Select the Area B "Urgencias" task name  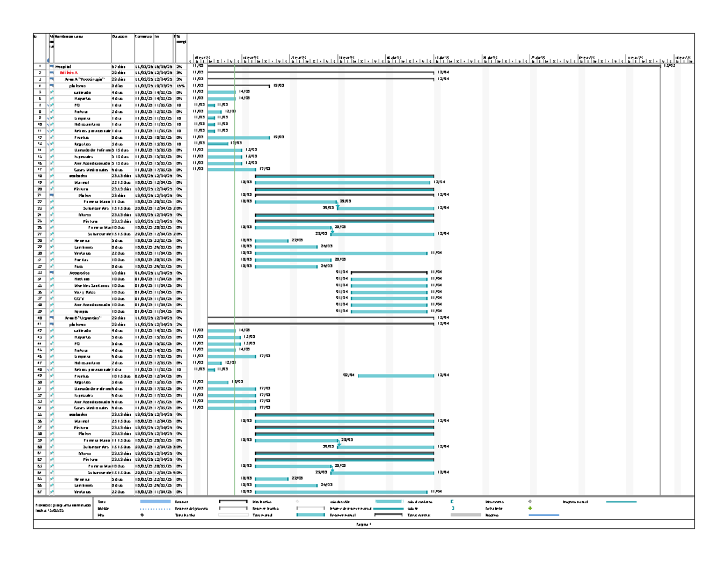[83, 318]
